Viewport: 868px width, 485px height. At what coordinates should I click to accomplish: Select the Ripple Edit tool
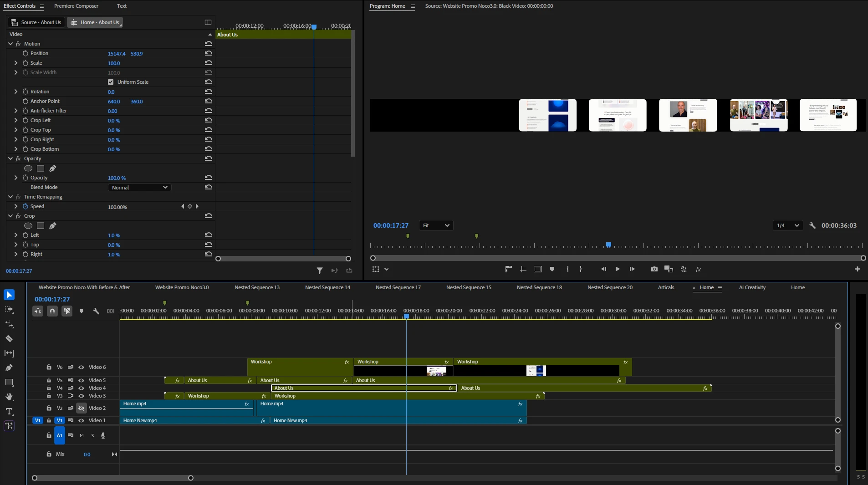pyautogui.click(x=9, y=324)
